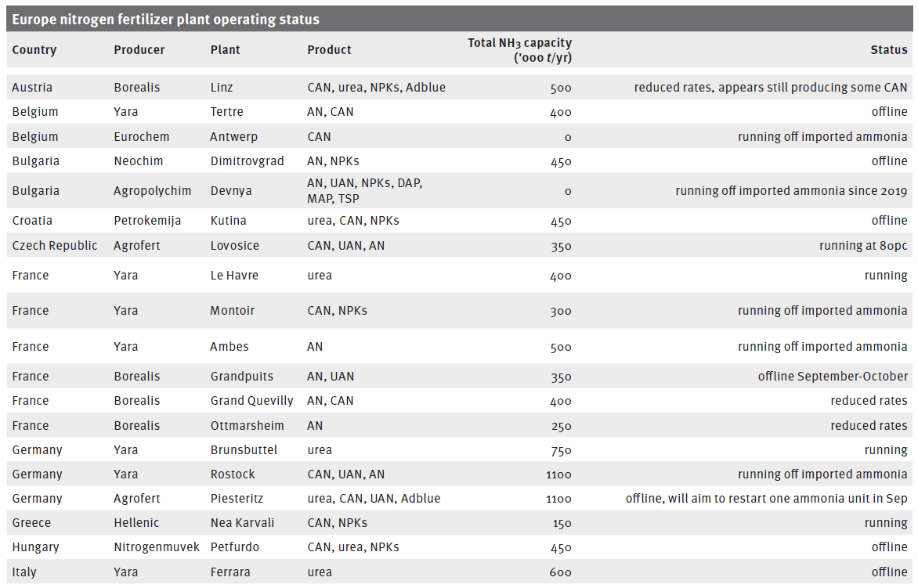Click the table title about Europe nitrogen fertilizer
Viewport: 918px width, 588px height.
click(166, 19)
